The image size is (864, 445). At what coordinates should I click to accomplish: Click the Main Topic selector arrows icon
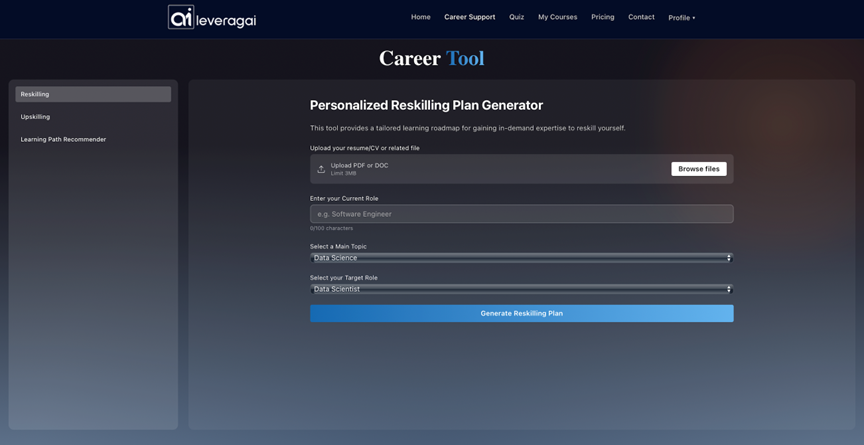(728, 258)
